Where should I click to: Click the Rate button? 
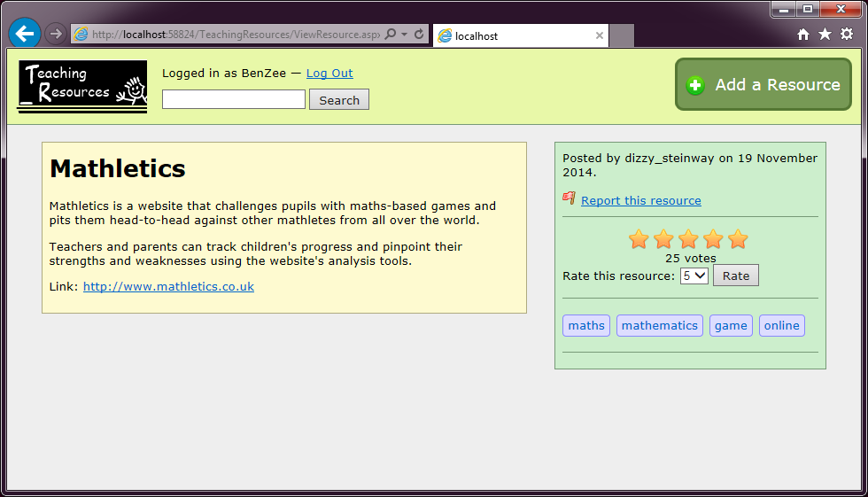point(736,276)
